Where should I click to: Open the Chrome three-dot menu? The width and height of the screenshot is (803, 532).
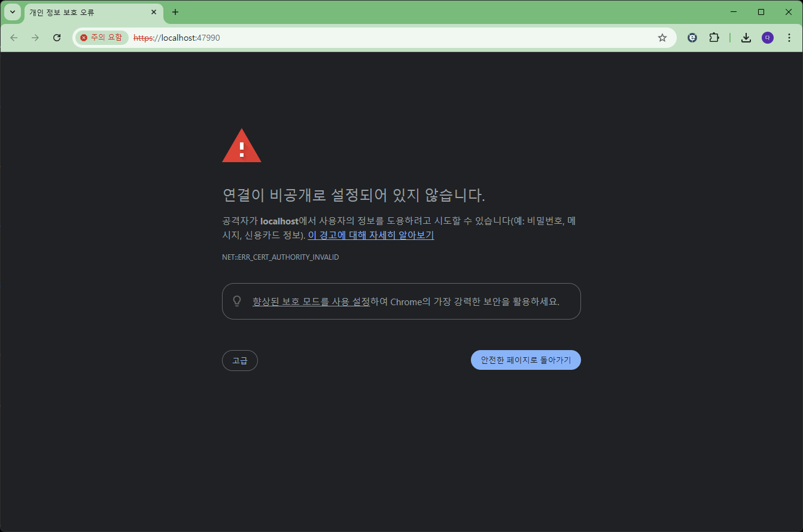(789, 38)
